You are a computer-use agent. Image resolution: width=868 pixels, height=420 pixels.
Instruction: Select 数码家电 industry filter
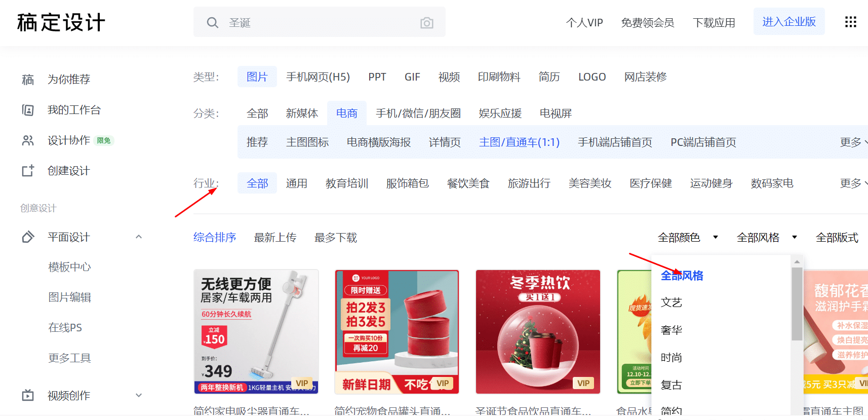772,183
